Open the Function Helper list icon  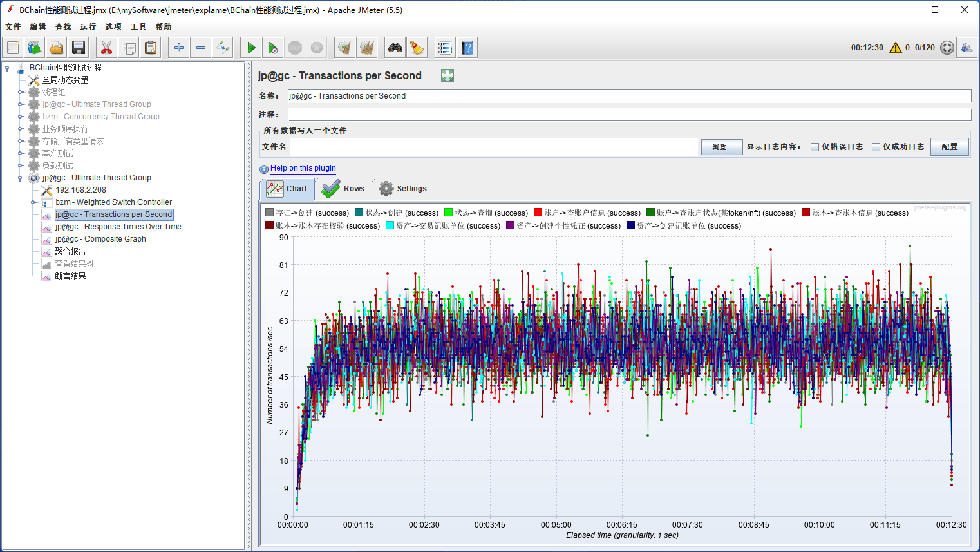coord(444,48)
